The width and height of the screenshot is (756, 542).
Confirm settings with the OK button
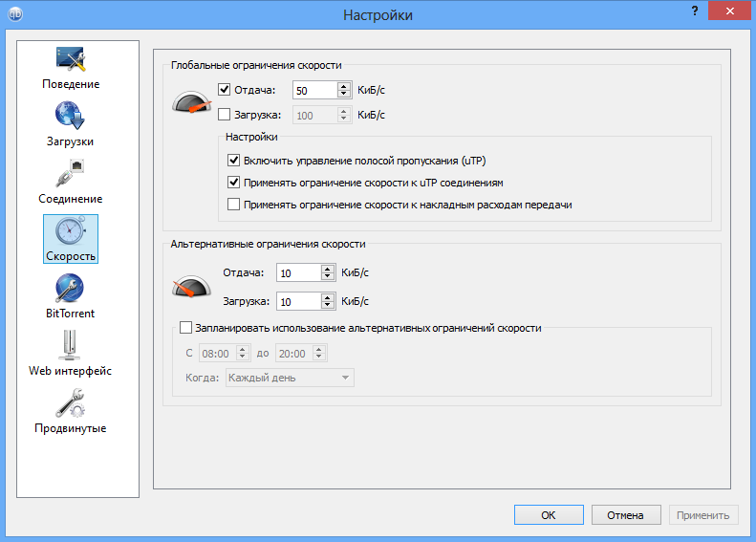click(x=549, y=515)
